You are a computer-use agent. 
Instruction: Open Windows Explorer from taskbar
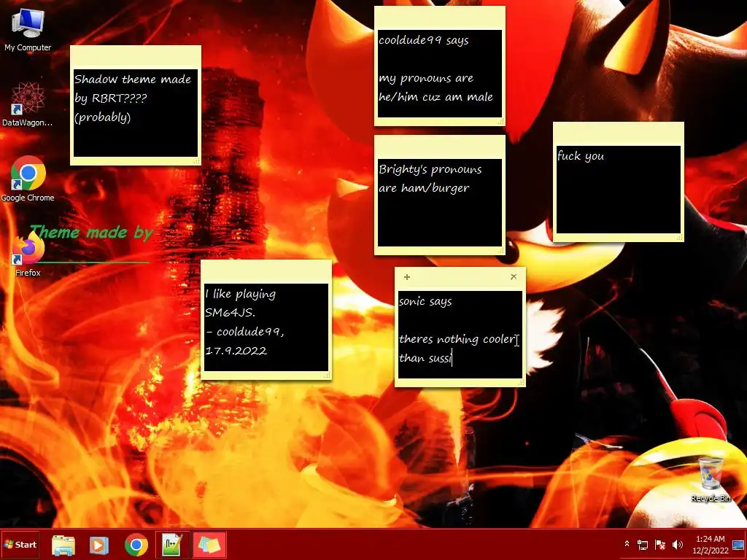63,545
